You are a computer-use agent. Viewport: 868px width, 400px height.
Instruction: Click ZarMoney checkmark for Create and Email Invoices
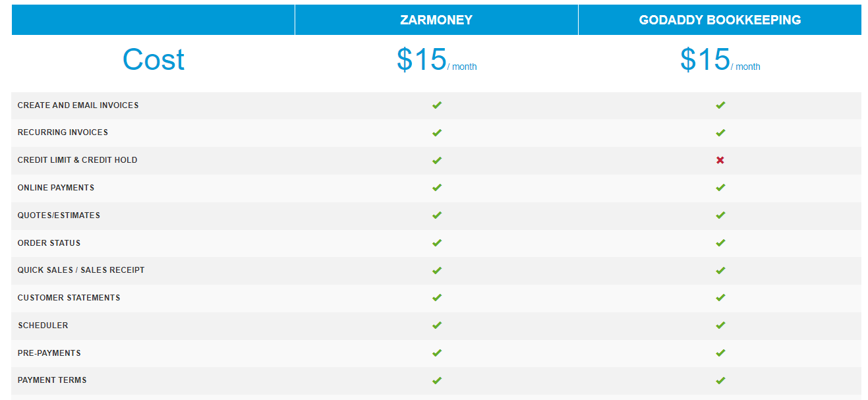click(436, 105)
